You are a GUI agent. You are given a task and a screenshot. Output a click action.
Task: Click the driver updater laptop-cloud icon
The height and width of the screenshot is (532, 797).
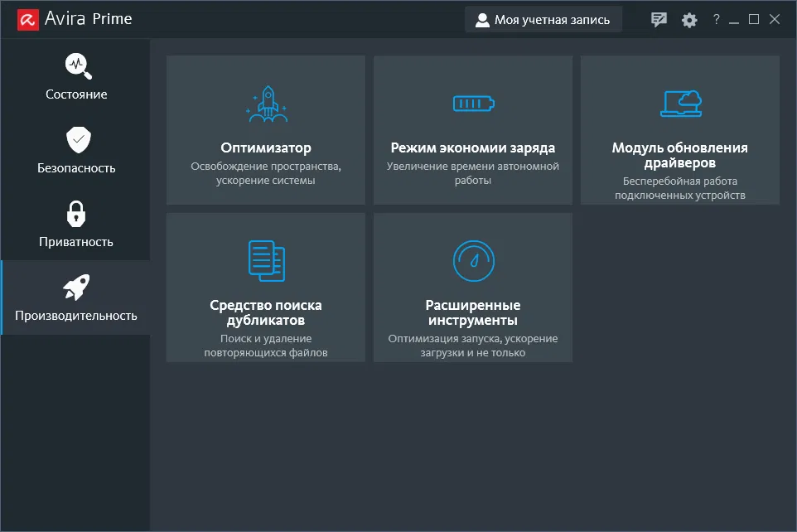681,104
